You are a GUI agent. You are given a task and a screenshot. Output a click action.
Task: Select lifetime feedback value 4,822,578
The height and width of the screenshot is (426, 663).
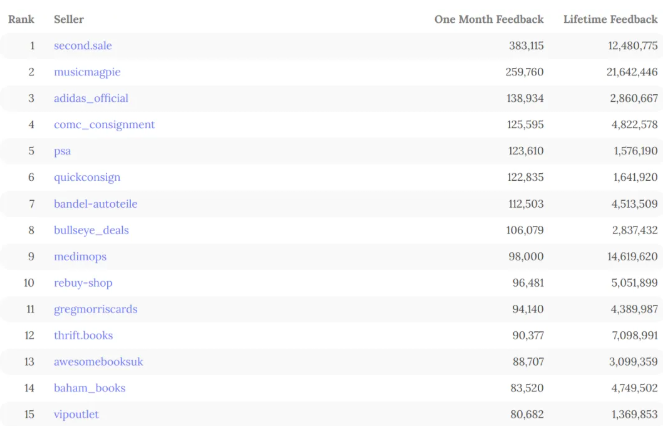tap(635, 125)
